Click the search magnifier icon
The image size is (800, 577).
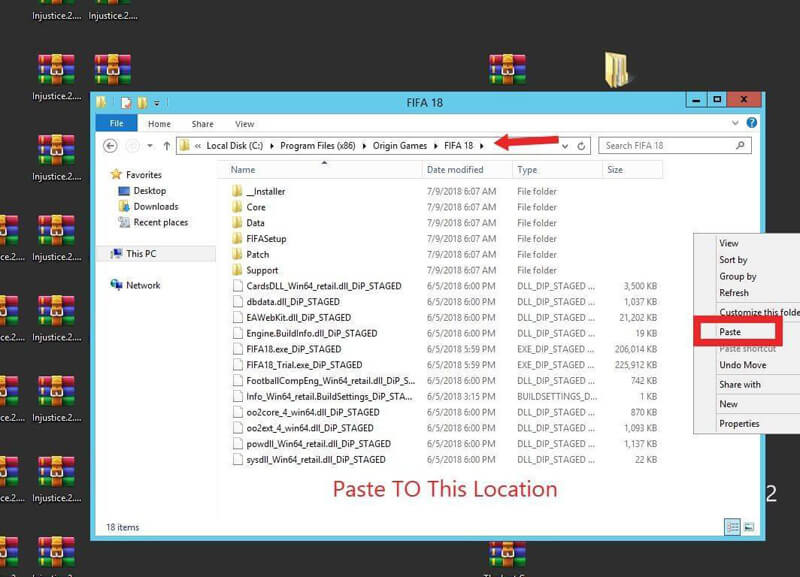[740, 145]
